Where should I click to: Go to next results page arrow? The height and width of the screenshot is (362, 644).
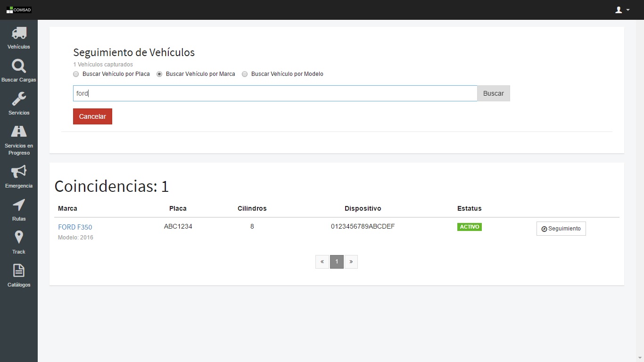pos(351,262)
